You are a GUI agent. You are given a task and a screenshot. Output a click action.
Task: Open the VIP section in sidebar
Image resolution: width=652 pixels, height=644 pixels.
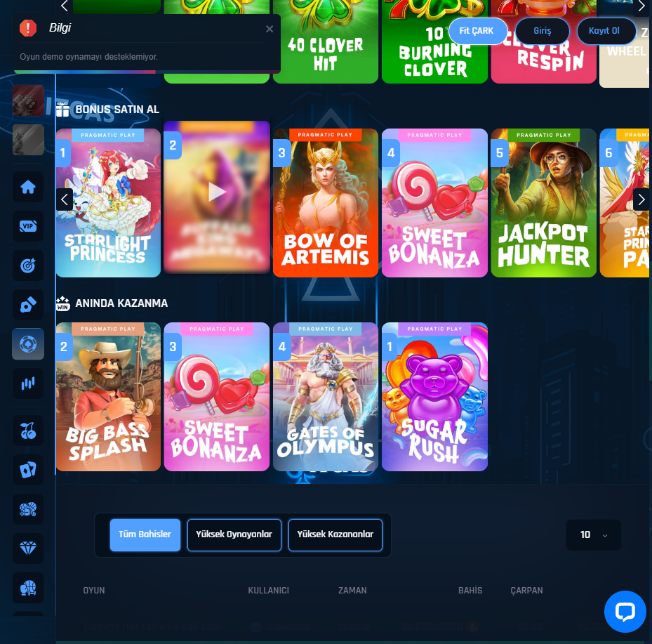(28, 226)
